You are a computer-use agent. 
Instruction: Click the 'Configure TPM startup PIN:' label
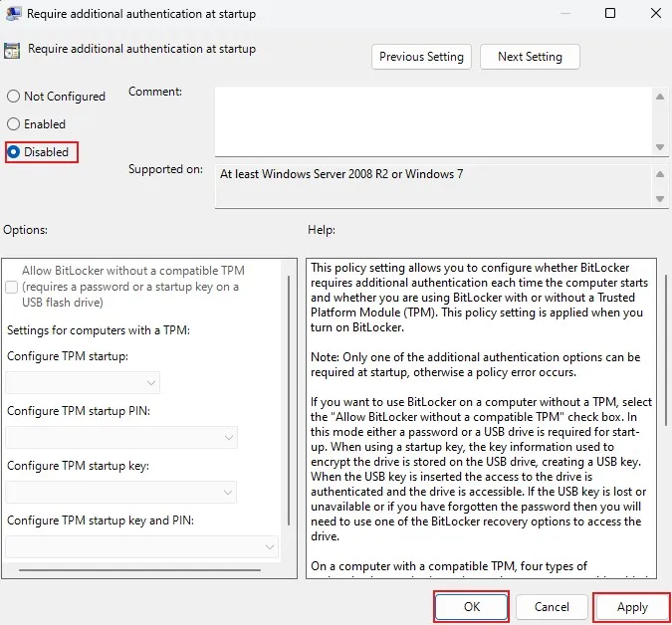[79, 411]
